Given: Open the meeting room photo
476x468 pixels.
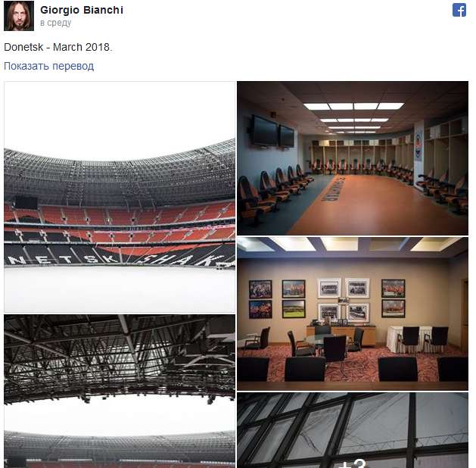Looking at the screenshot, I should pos(353,314).
